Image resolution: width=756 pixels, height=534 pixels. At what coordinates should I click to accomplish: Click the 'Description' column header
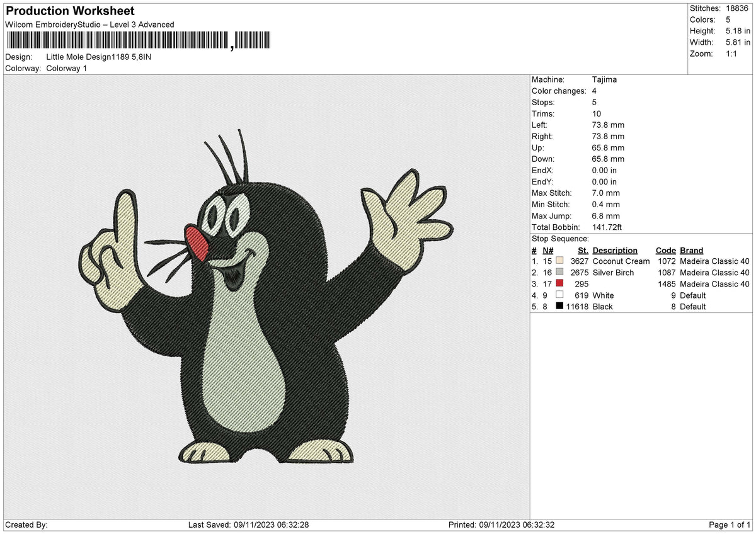coord(615,250)
